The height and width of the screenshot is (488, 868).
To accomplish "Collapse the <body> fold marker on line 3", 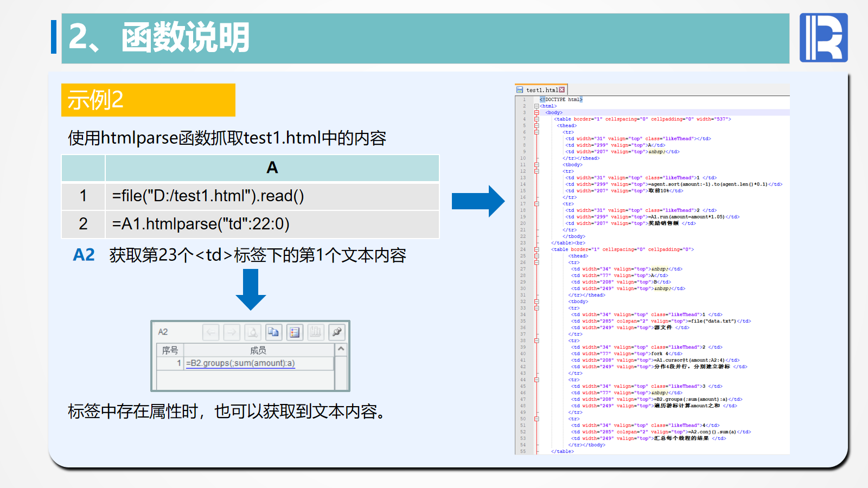I will [537, 113].
